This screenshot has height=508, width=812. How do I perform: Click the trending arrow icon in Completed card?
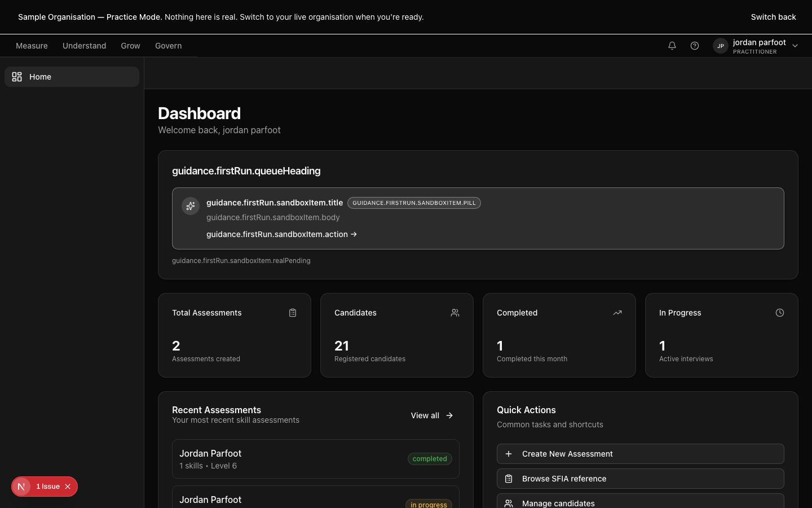coord(617,313)
